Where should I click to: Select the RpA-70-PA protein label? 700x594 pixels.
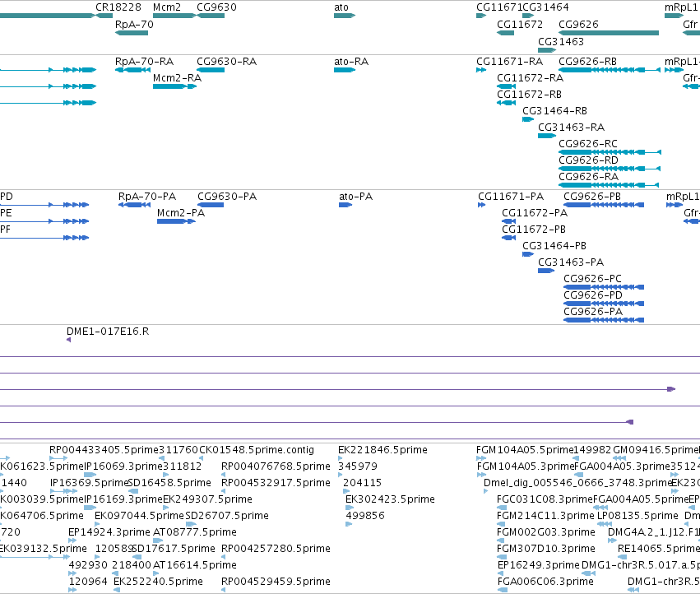(147, 197)
